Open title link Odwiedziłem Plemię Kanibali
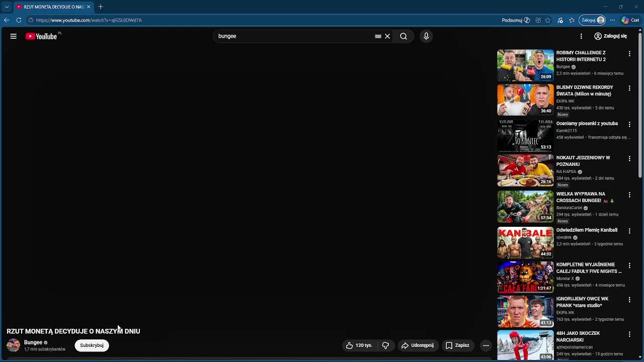 click(x=587, y=230)
